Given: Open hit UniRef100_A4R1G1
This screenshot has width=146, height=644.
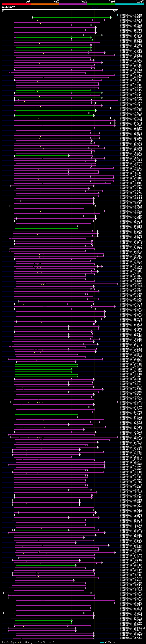Looking at the screenshot, I should tap(131, 73).
